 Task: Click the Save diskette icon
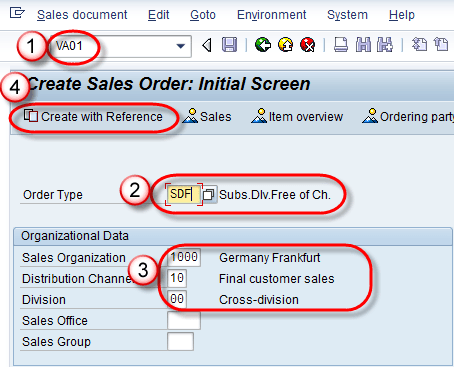pos(229,45)
